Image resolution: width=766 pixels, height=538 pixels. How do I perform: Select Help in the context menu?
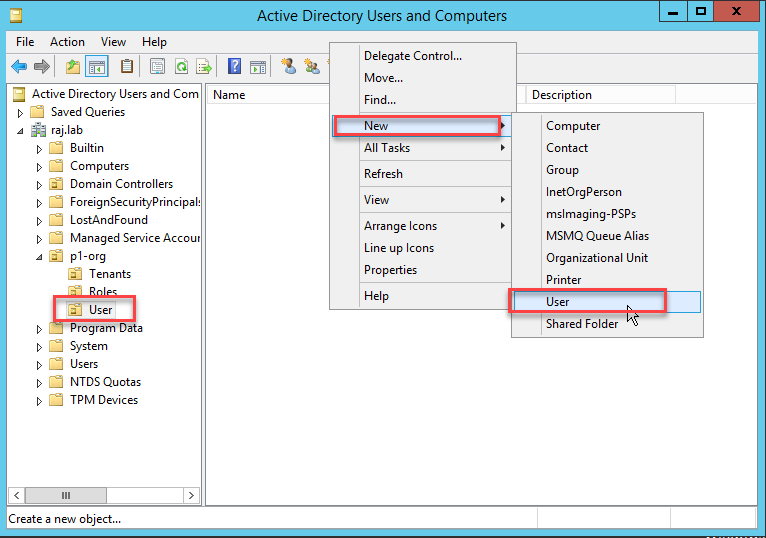coord(421,296)
